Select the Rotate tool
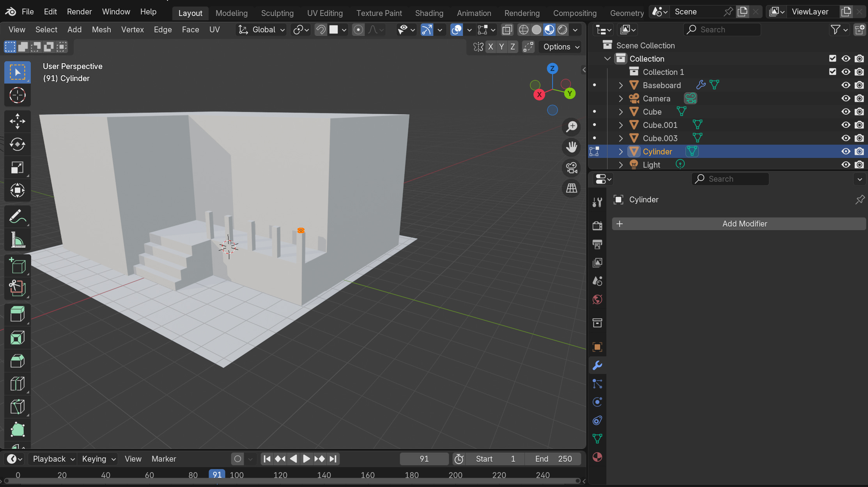This screenshot has height=487, width=868. 17,144
